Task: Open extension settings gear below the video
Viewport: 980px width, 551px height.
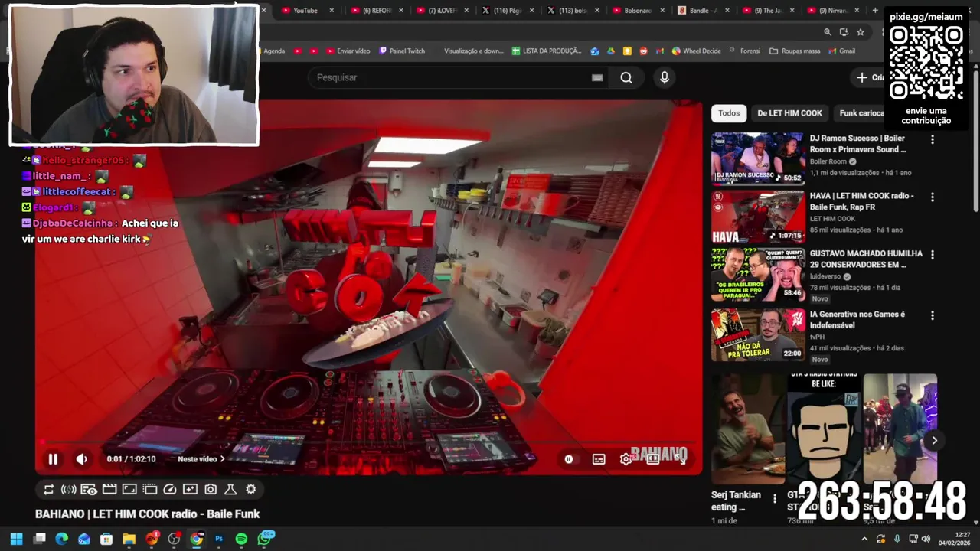Action: coord(250,489)
